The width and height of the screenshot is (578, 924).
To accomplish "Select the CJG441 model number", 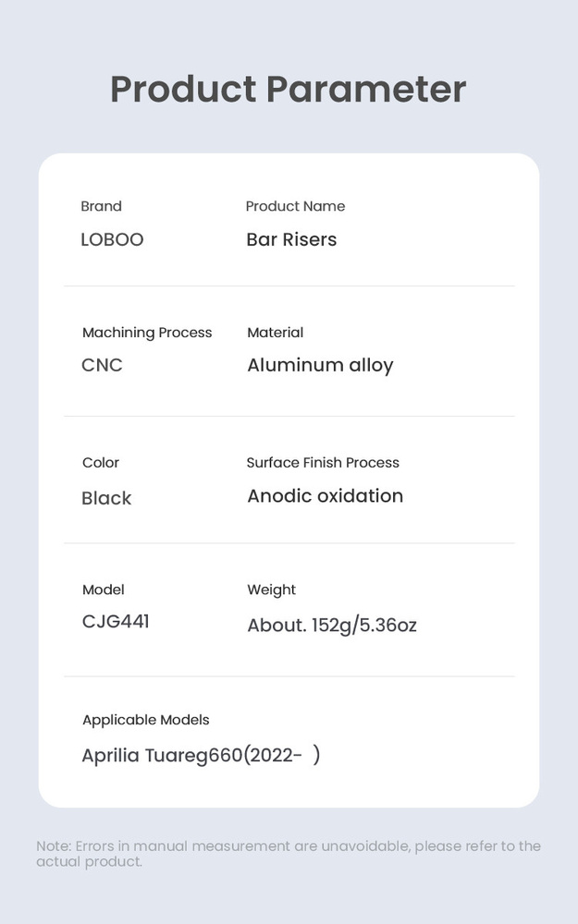I will pos(116,621).
